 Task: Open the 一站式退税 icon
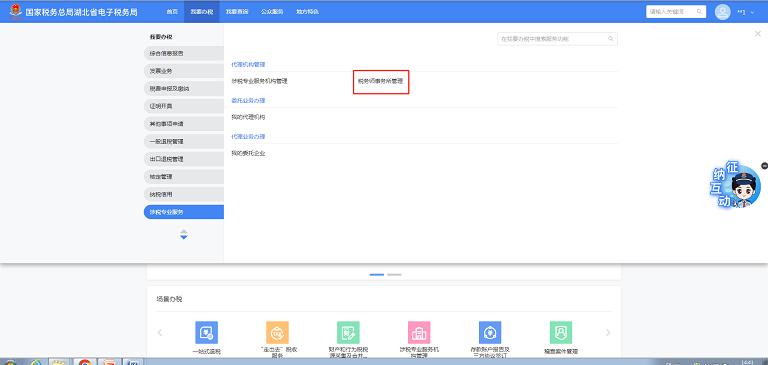click(x=207, y=333)
